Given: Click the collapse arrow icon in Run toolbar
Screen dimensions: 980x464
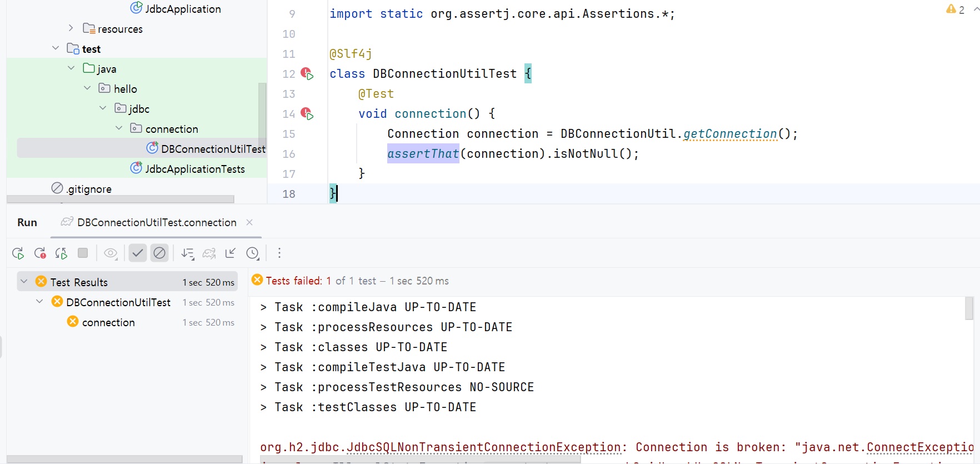Looking at the screenshot, I should [x=231, y=253].
